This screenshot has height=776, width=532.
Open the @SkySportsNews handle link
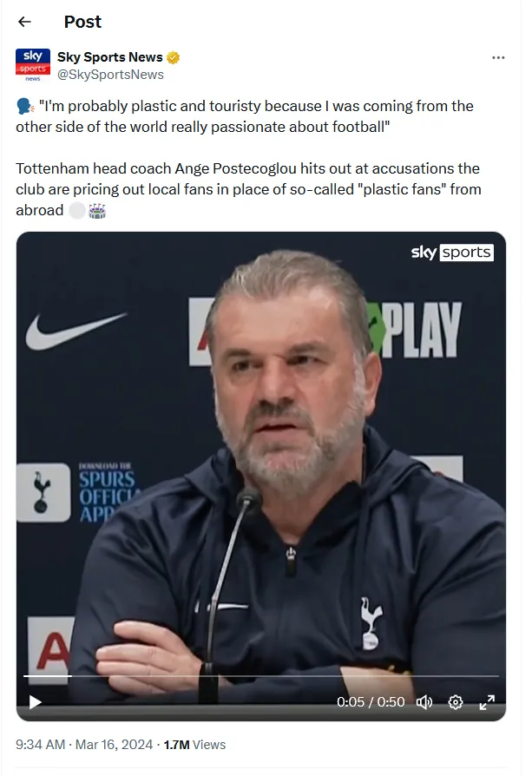tap(110, 75)
